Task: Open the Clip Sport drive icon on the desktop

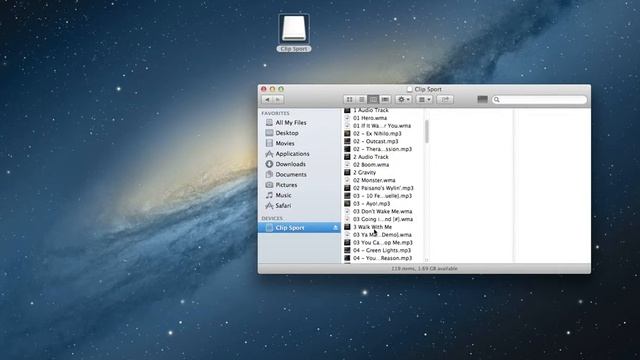Action: 294,29
